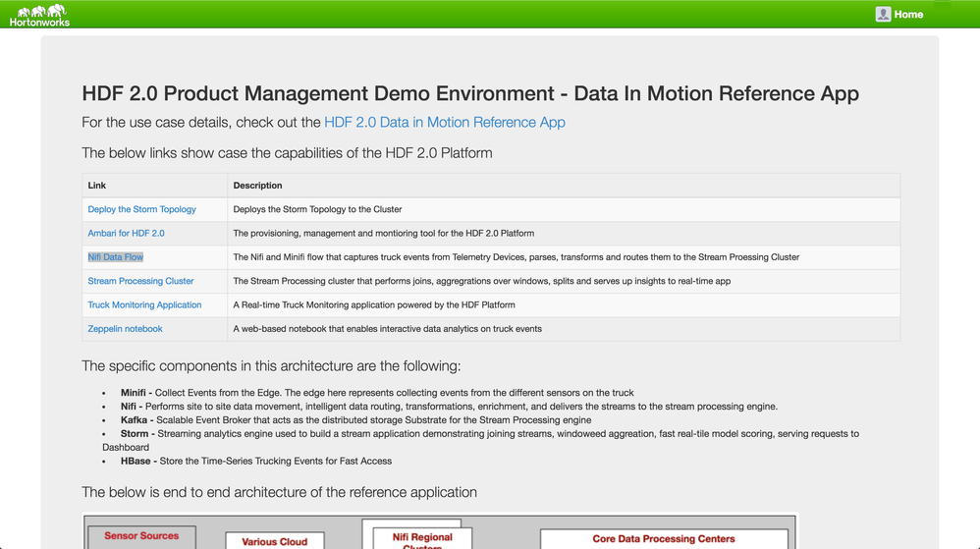Open the Ambari for HDF 2.0 link
Viewport: 980px width, 549px height.
pyautogui.click(x=126, y=233)
